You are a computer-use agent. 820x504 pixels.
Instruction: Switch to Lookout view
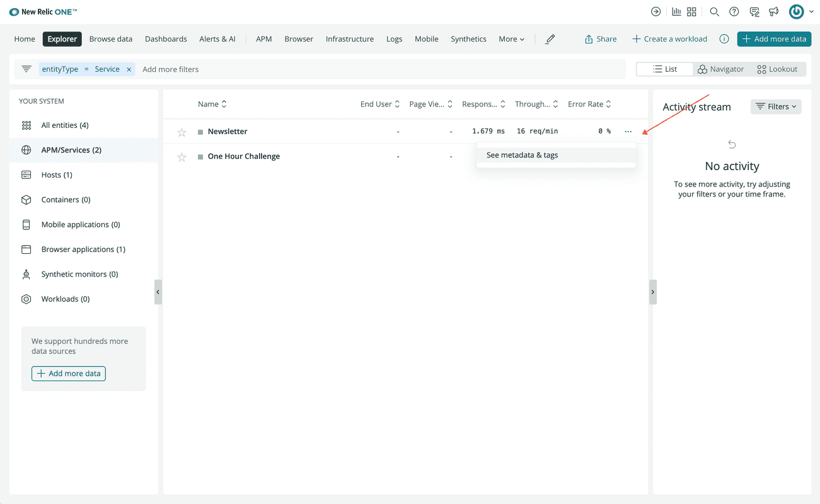pos(777,69)
